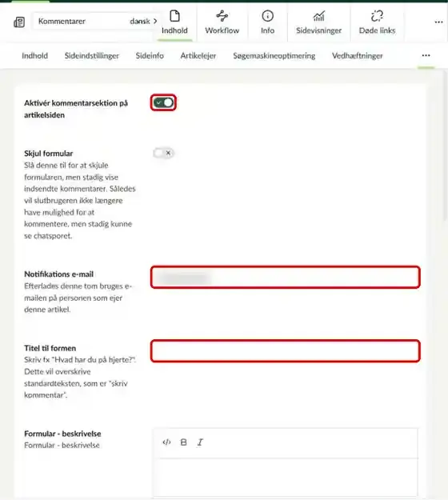Open the top toolbar more-options menu
Viewport: 448px width, 500px height.
438,22
